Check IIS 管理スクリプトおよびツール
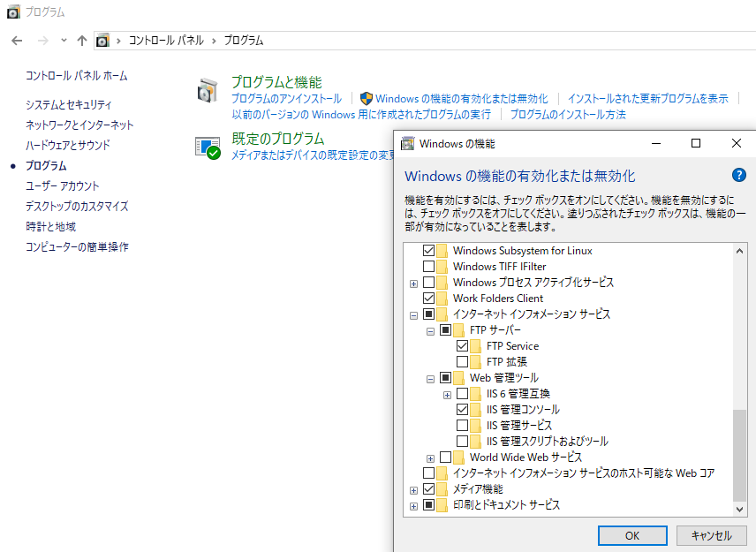Screen dimensions: 756x552 [x=463, y=442]
